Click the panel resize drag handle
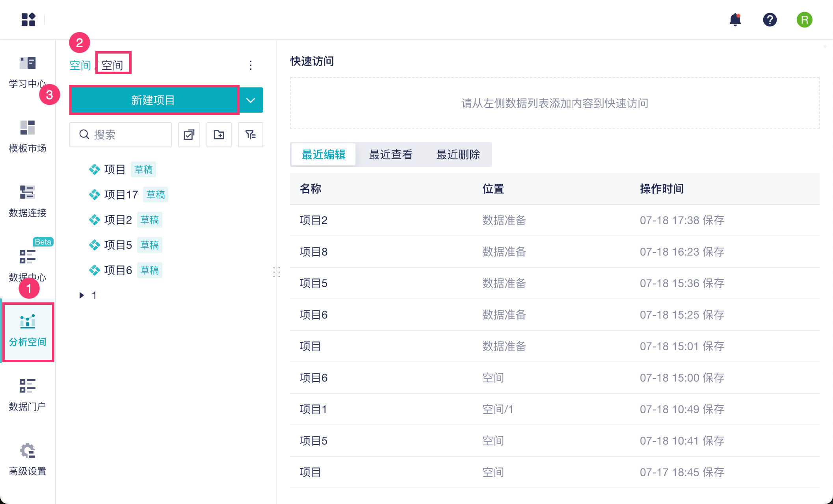Viewport: 833px width, 504px height. tap(277, 272)
